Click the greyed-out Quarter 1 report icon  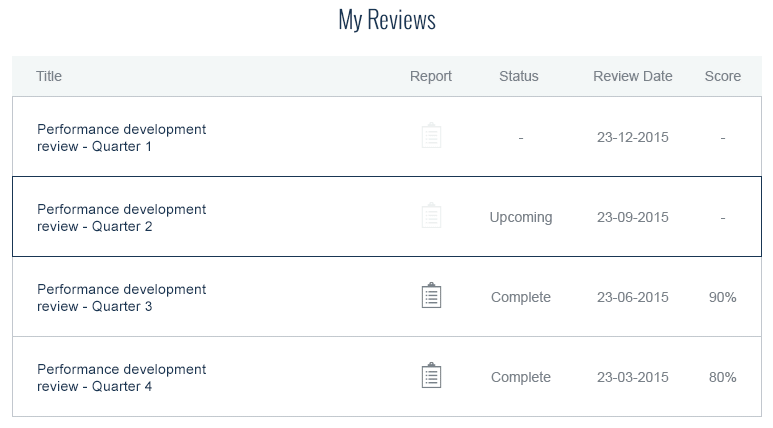click(431, 136)
